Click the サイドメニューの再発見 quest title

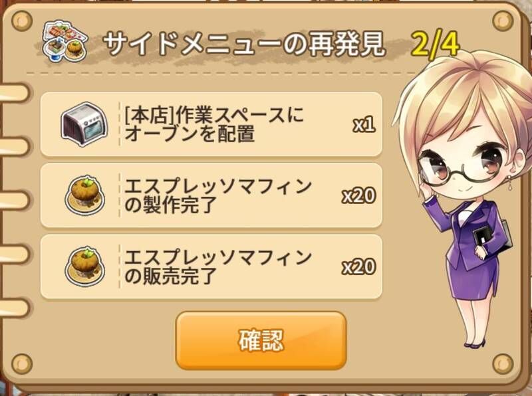point(244,45)
